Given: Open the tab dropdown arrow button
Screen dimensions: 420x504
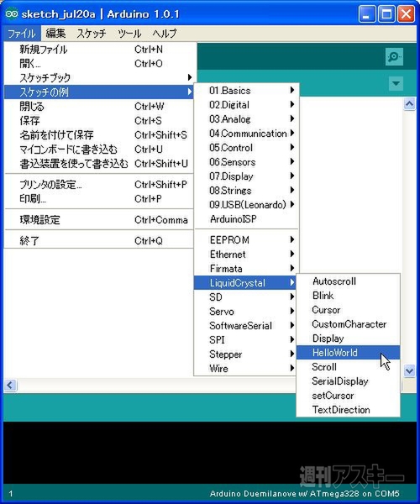Looking at the screenshot, I should pyautogui.click(x=396, y=83).
